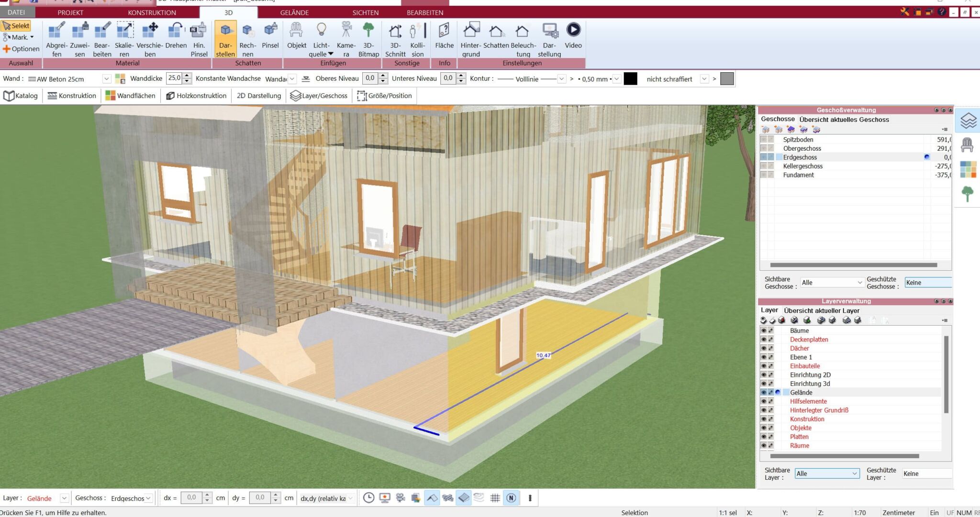Click the Holzkonstruktion button
980x517 pixels.
(196, 96)
